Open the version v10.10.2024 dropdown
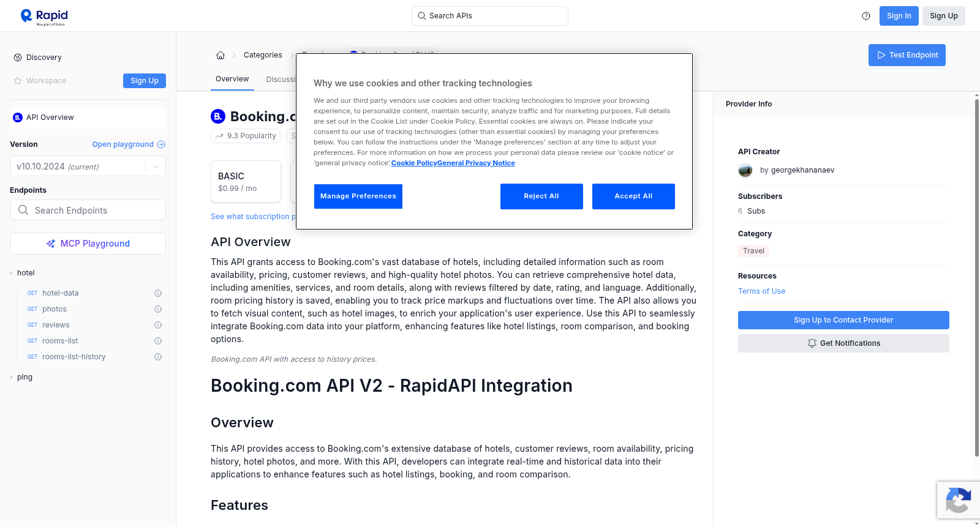The image size is (980, 527). point(88,166)
